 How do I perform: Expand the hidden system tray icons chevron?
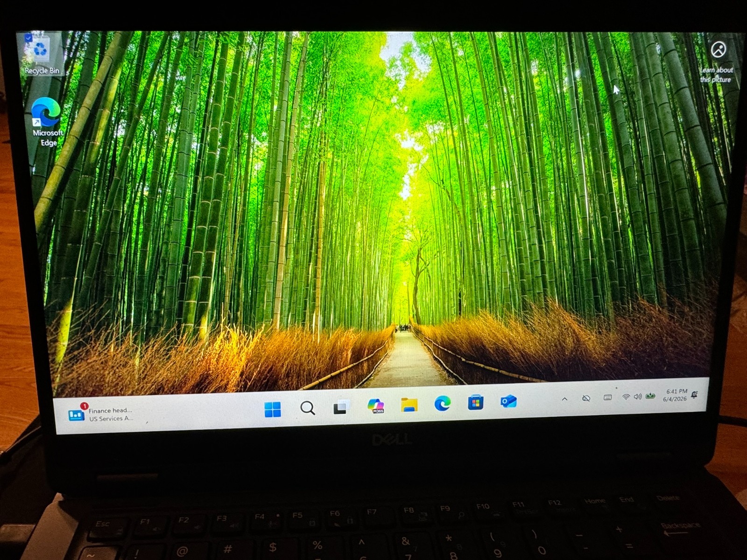pyautogui.click(x=564, y=399)
